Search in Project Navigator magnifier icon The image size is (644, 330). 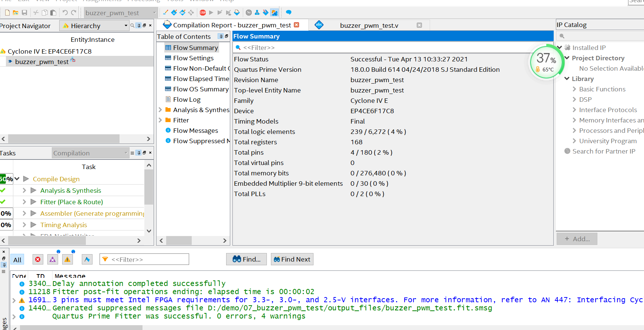click(x=132, y=26)
